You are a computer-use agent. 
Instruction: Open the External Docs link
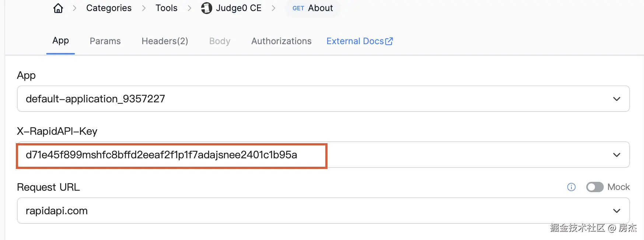coord(355,41)
